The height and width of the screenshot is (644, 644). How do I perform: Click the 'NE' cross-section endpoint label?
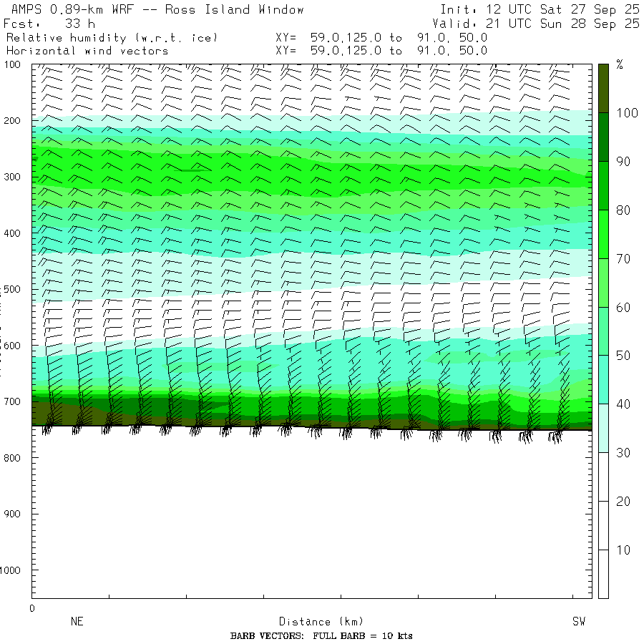pyautogui.click(x=77, y=621)
